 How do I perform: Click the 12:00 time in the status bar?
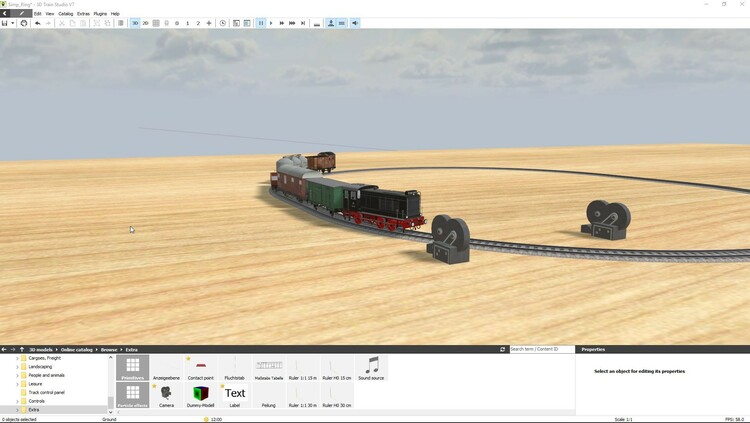(216, 419)
